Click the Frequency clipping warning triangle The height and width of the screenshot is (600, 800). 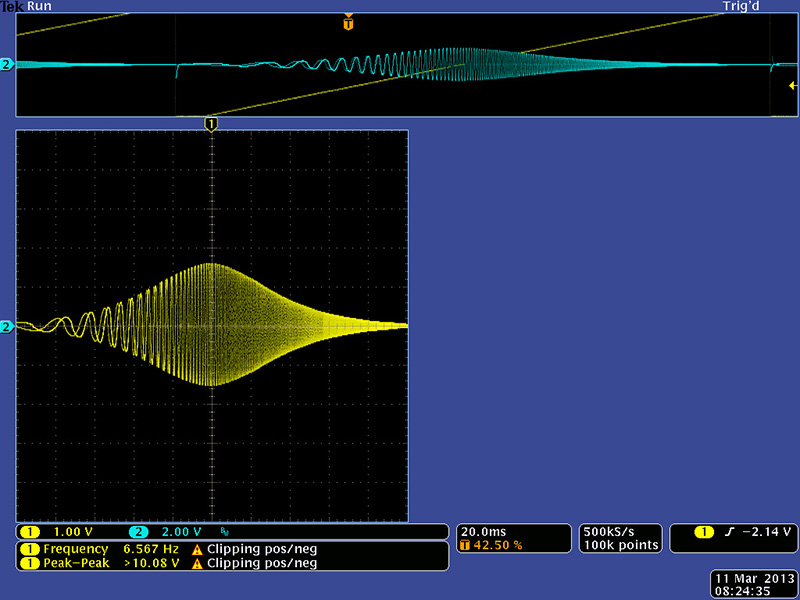coord(197,549)
